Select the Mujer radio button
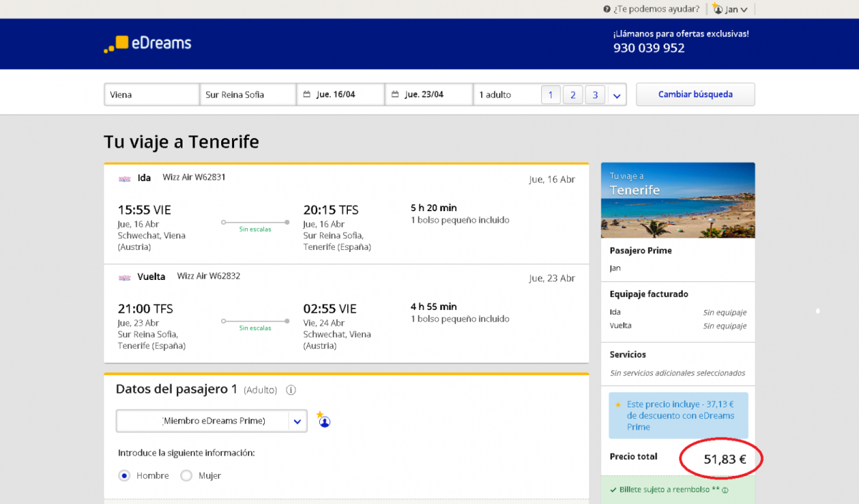The width and height of the screenshot is (859, 504). (186, 475)
